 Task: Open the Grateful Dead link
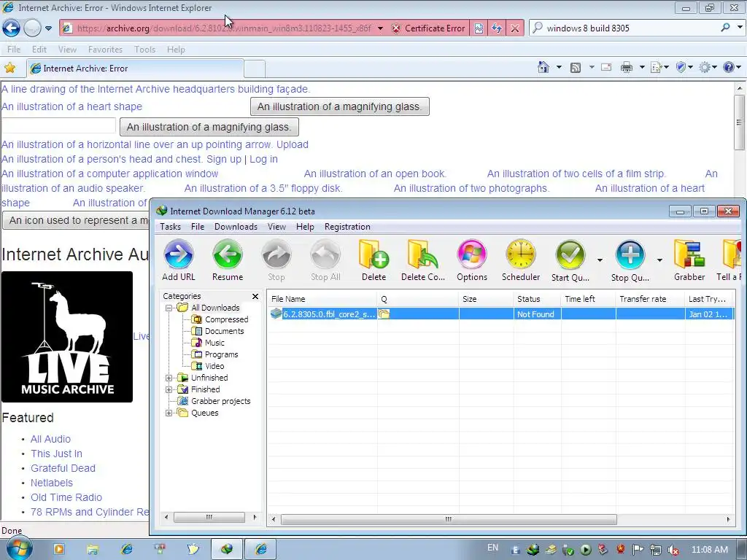point(63,468)
